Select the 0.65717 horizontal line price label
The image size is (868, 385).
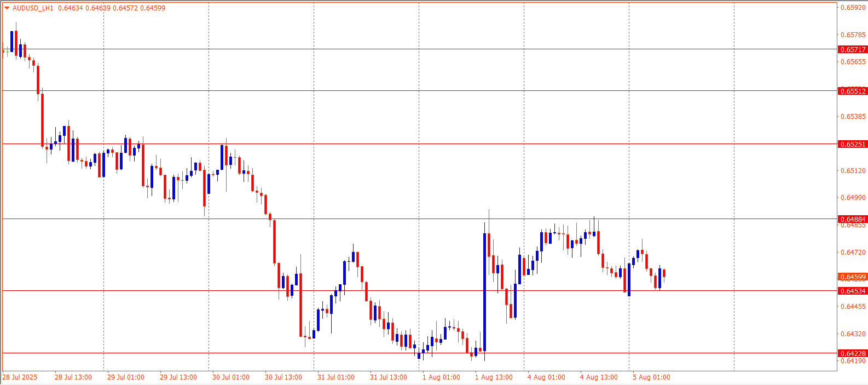click(x=853, y=49)
